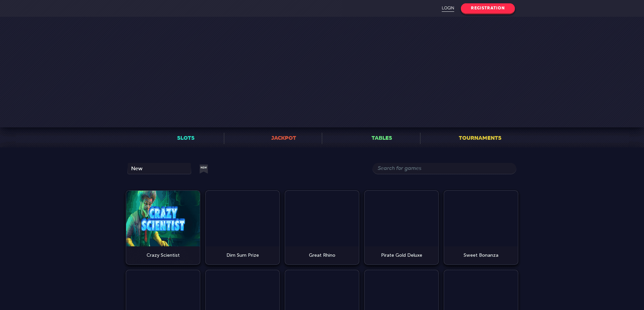This screenshot has width=644, height=310.
Task: Switch to the SLOTS category
Action: pyautogui.click(x=185, y=138)
